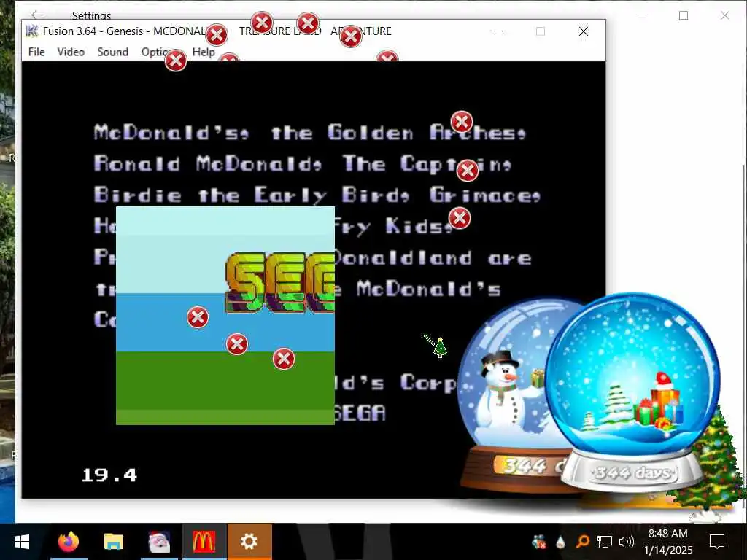Open the Options menu in Fusion
Screen dimensions: 747x560
155,52
